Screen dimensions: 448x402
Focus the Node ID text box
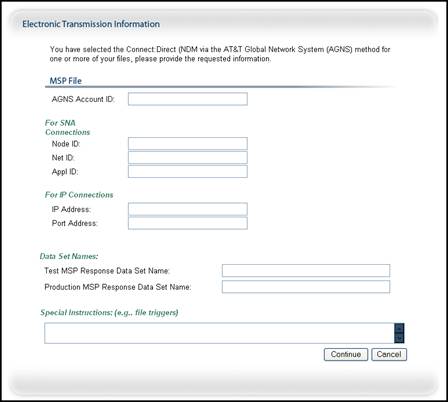188,144
